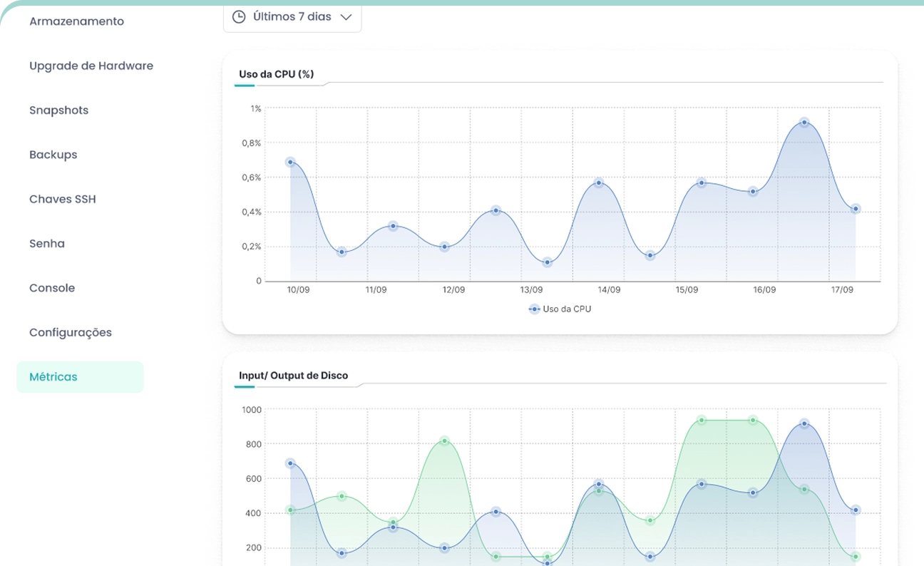Image resolution: width=924 pixels, height=566 pixels.
Task: Click the Input/ Output de Disco chart tab
Action: point(294,376)
